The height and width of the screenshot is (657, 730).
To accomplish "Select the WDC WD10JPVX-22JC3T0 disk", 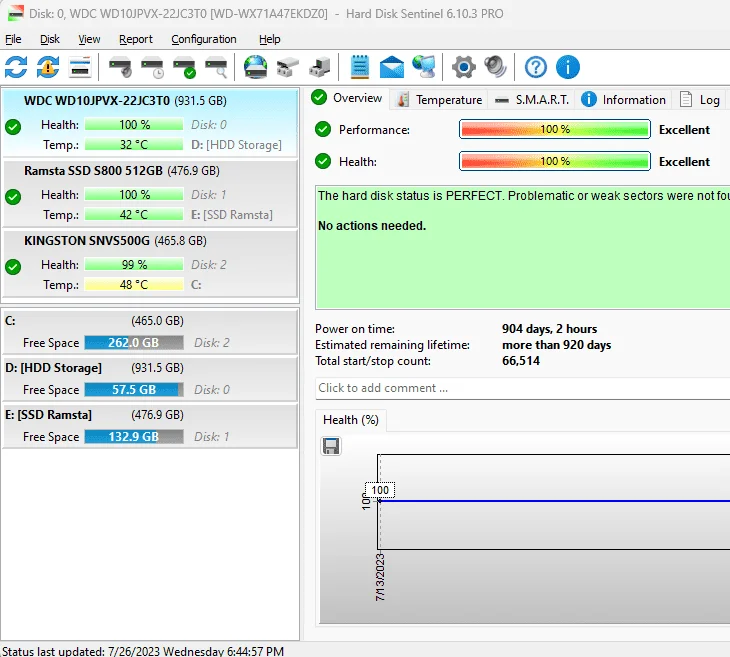I will click(150, 123).
